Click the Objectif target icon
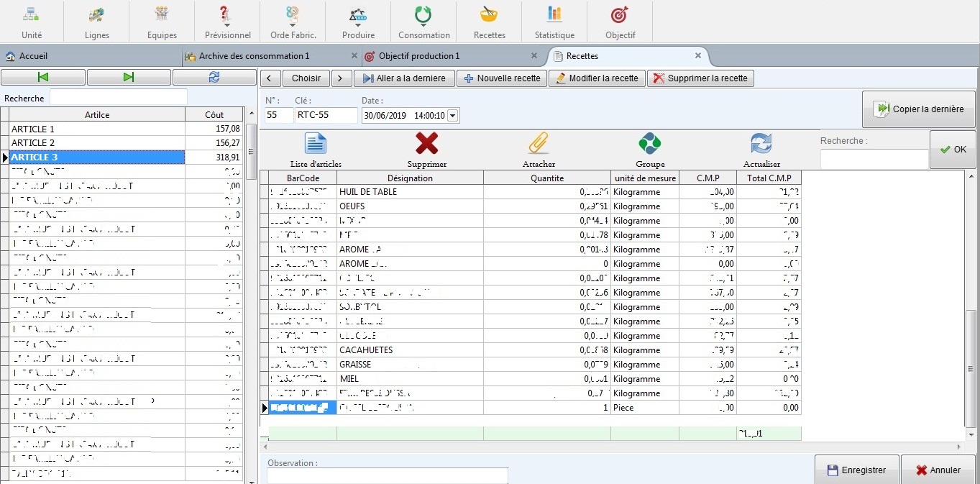Image resolution: width=980 pixels, height=484 pixels. point(619,15)
